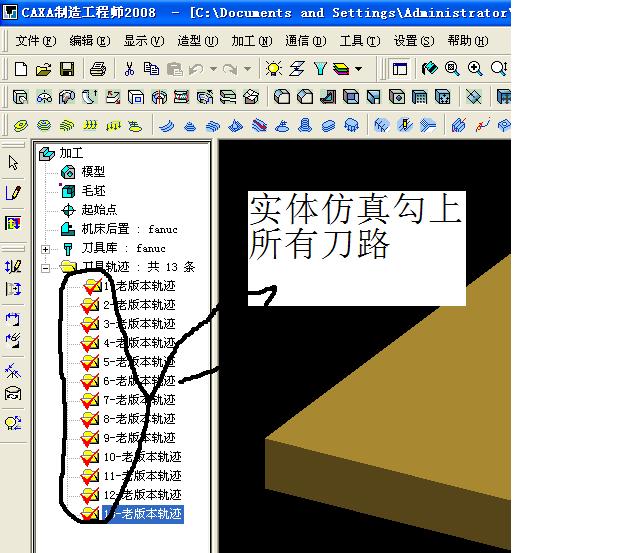Select the 10-老版本轨迹 tree row
The width and height of the screenshot is (640, 553).
coord(142,457)
